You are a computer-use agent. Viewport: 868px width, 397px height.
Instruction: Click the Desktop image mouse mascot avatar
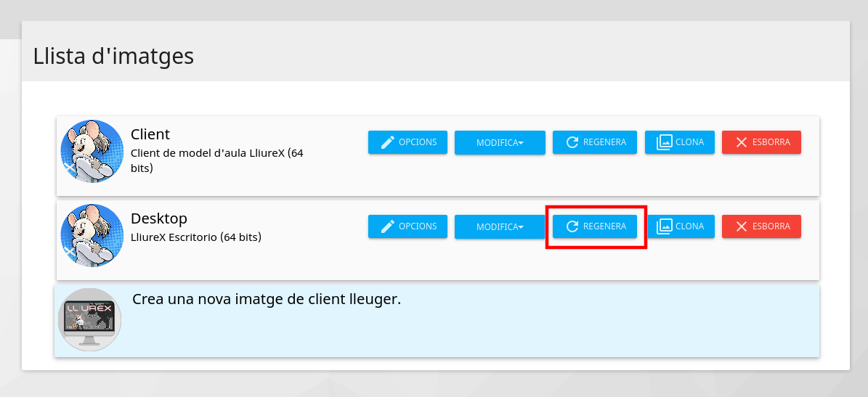92,235
